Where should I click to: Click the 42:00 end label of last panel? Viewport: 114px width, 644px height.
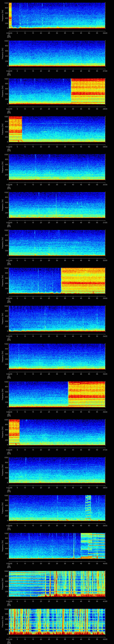click(105, 639)
